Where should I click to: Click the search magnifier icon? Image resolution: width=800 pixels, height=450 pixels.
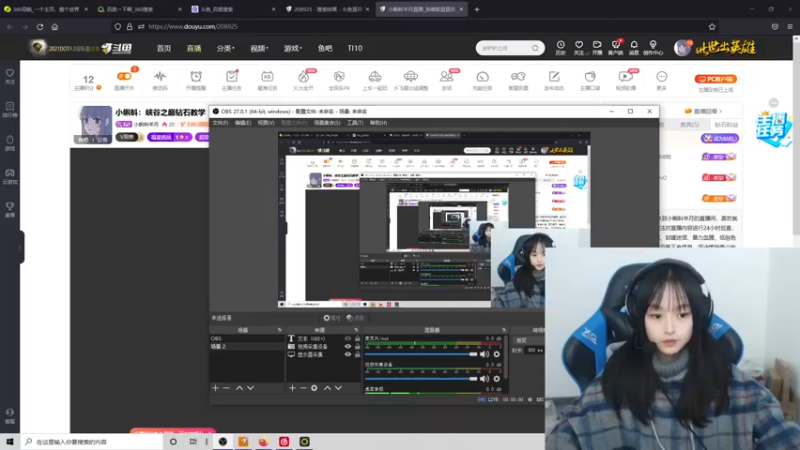[535, 48]
